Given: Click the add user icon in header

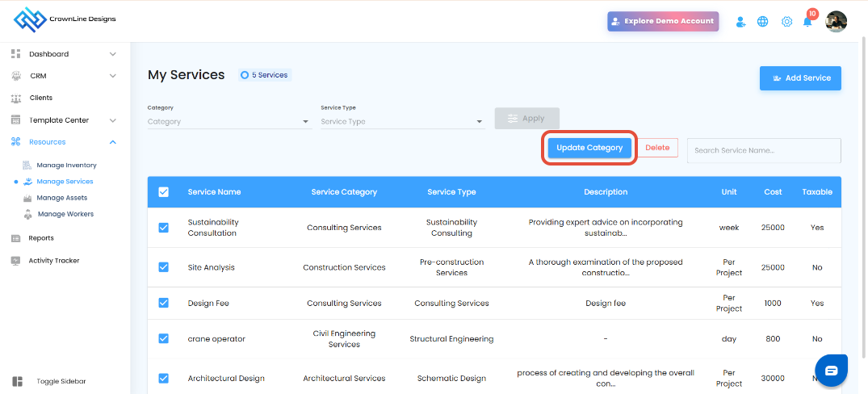Looking at the screenshot, I should pyautogui.click(x=741, y=22).
